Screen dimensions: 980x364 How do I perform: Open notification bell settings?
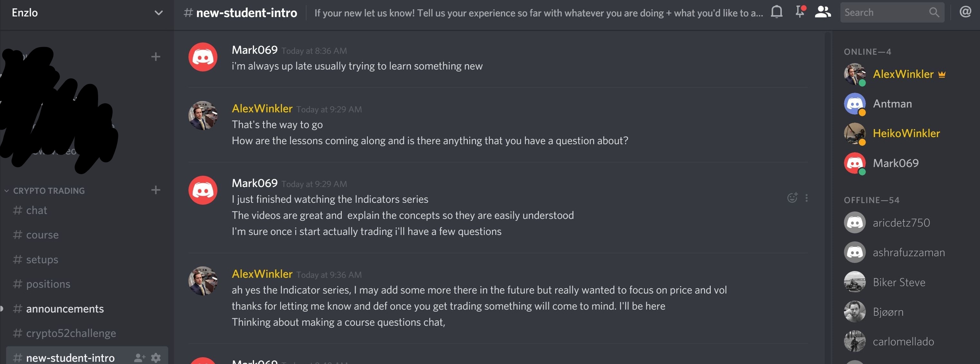tap(776, 12)
